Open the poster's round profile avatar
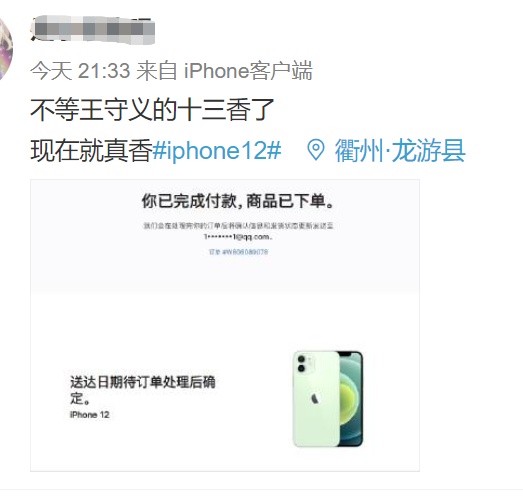Viewport: 523px width, 496px height. click(x=5, y=48)
